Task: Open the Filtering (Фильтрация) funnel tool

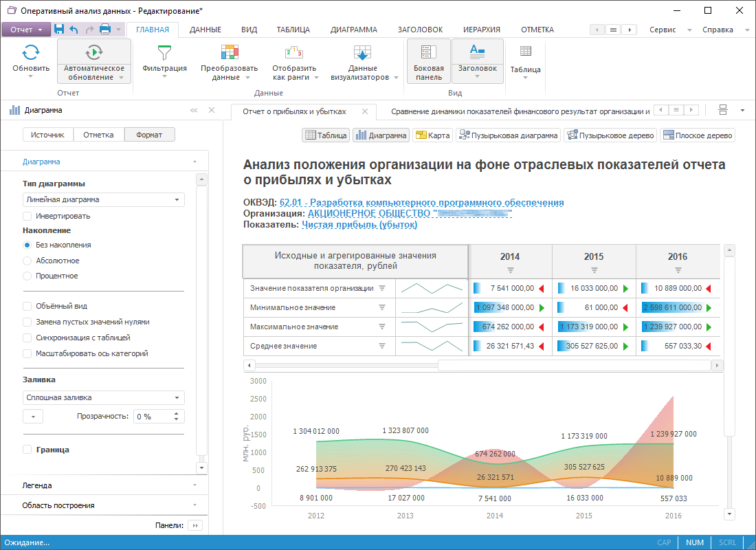Action: (x=164, y=54)
